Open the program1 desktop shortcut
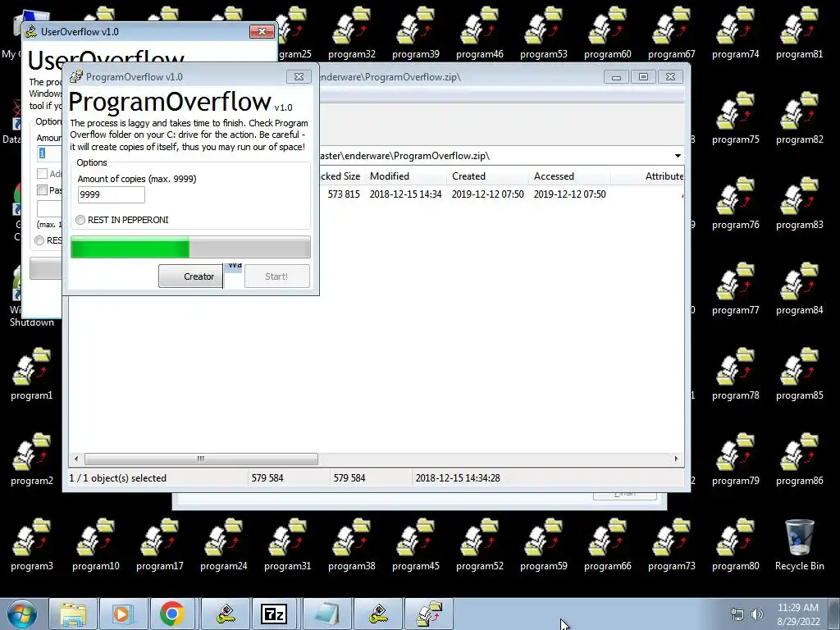 32,374
